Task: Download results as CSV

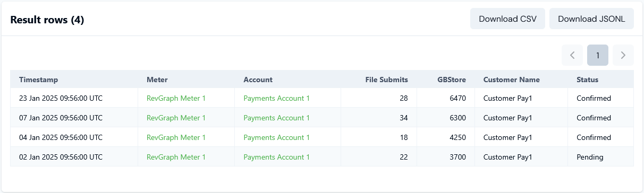Action: click(507, 19)
